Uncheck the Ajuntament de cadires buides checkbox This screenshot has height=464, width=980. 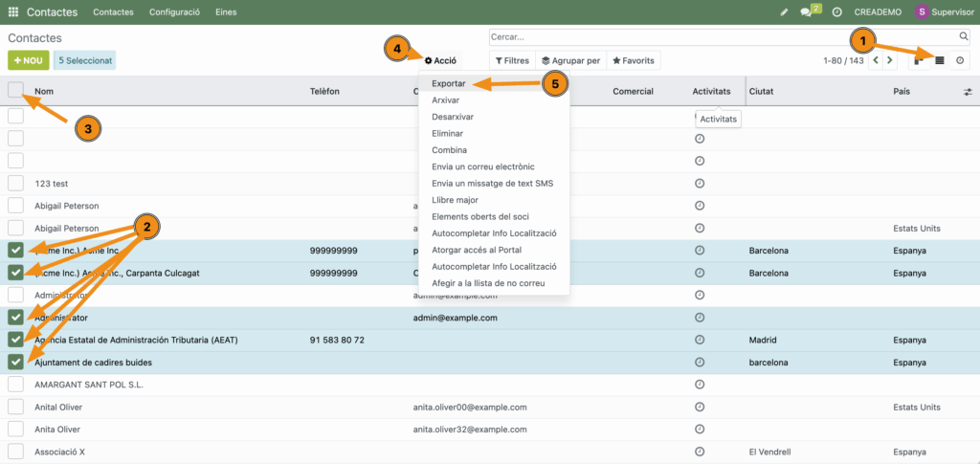tap(15, 363)
